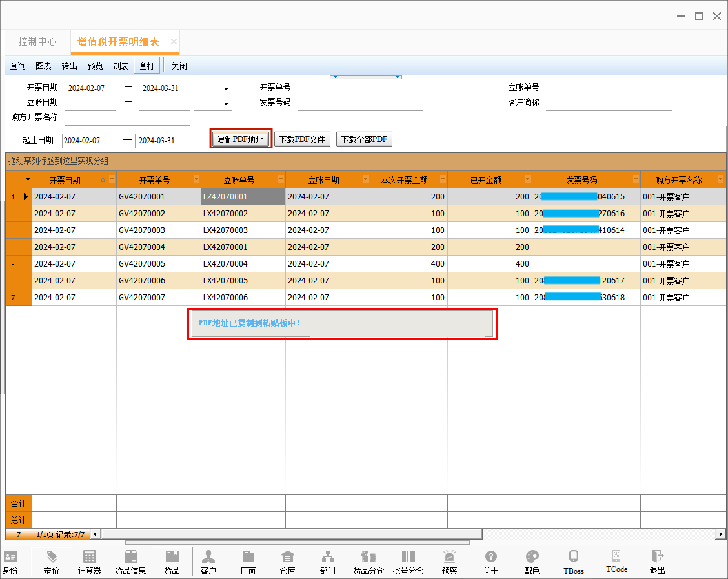728x579 pixels.
Task: Close the 增值税开票明细表 tab
Action: 174,41
